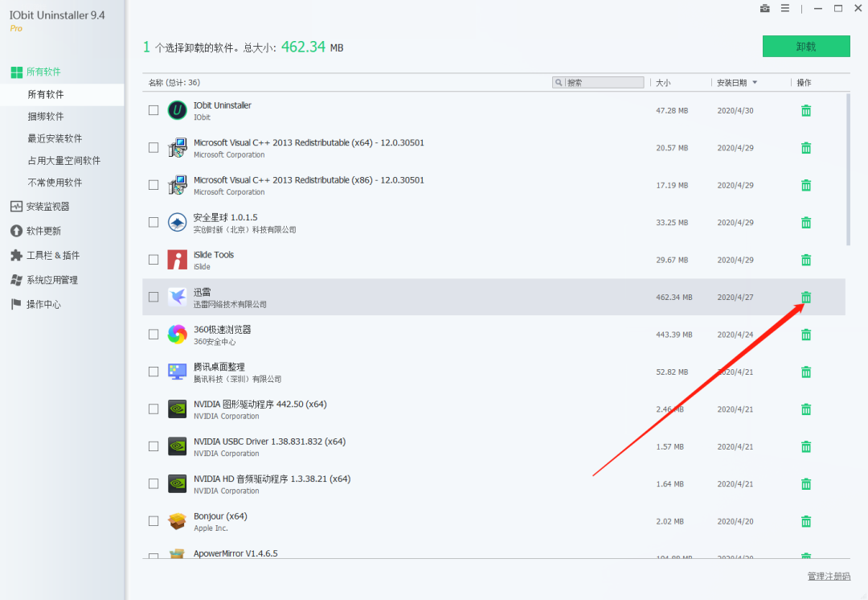Click the trash icon for IObit Uninstaller
Screen dimensions: 868x600
coord(806,111)
